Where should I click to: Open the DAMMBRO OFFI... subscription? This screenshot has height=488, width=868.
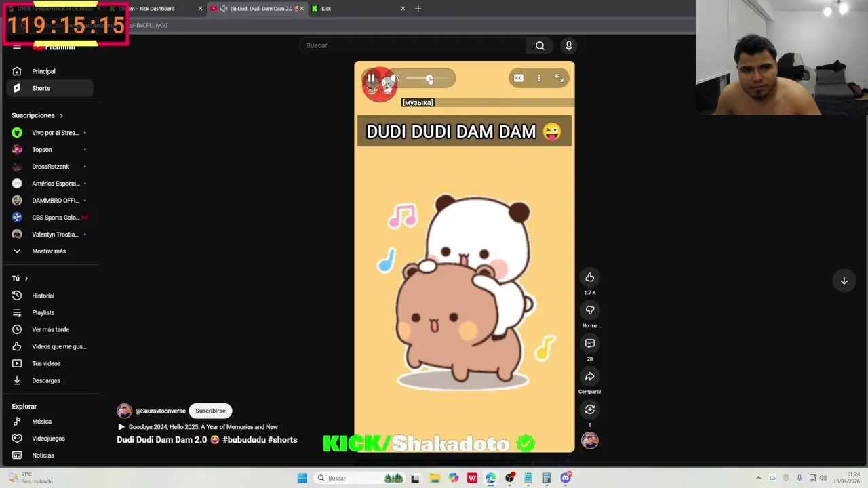[x=50, y=201]
